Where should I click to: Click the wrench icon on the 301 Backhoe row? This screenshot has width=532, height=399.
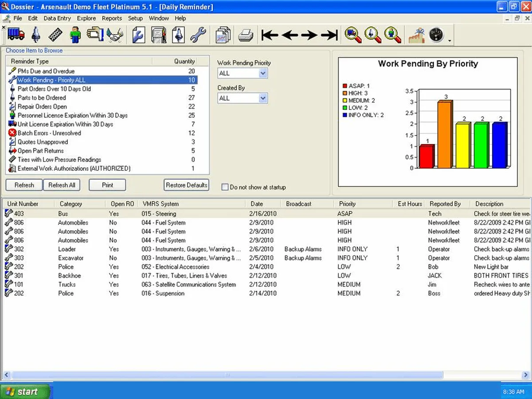tap(8, 275)
